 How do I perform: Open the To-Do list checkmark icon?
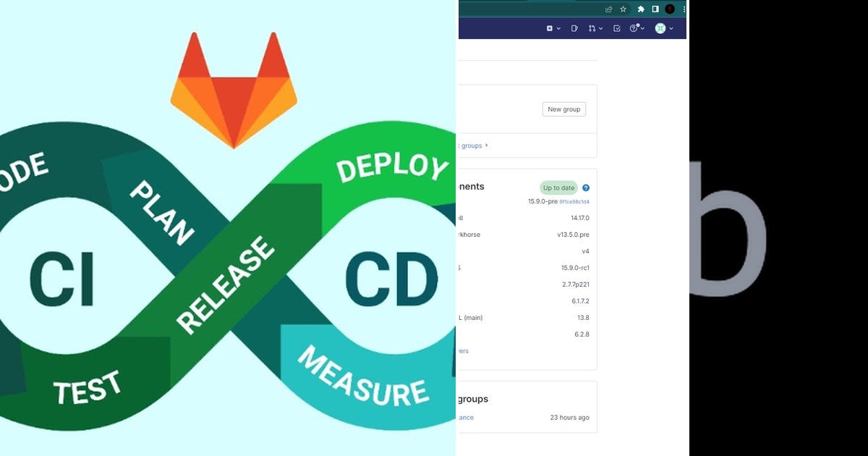pyautogui.click(x=616, y=28)
